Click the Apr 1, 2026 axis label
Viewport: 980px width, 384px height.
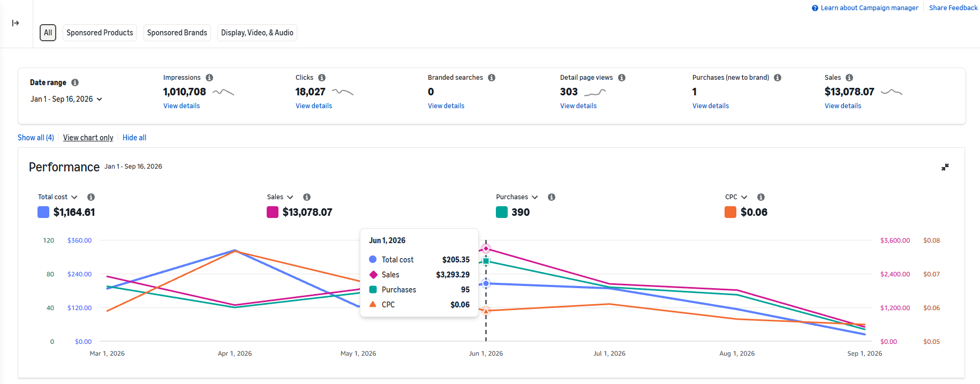coord(235,353)
